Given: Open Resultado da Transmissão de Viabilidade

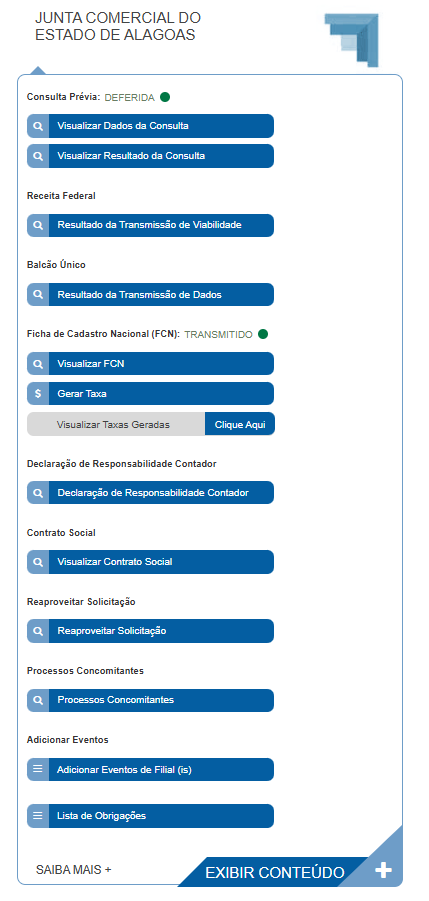Looking at the screenshot, I should click(x=150, y=225).
